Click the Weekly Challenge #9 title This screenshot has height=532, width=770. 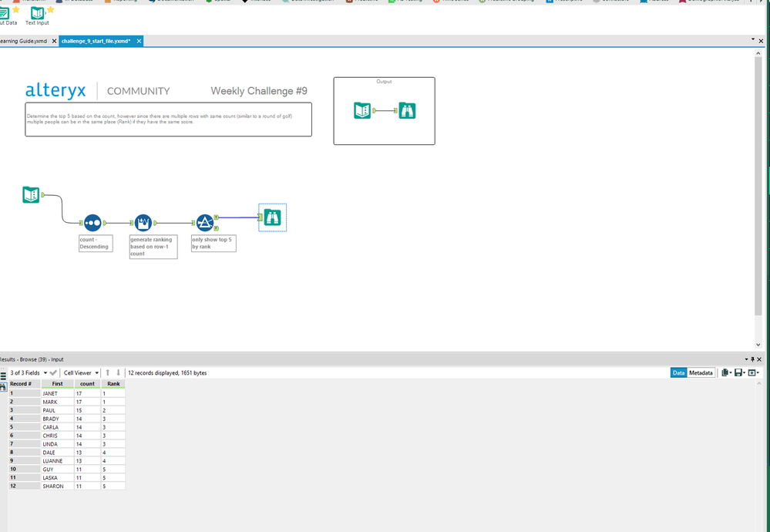click(x=259, y=91)
